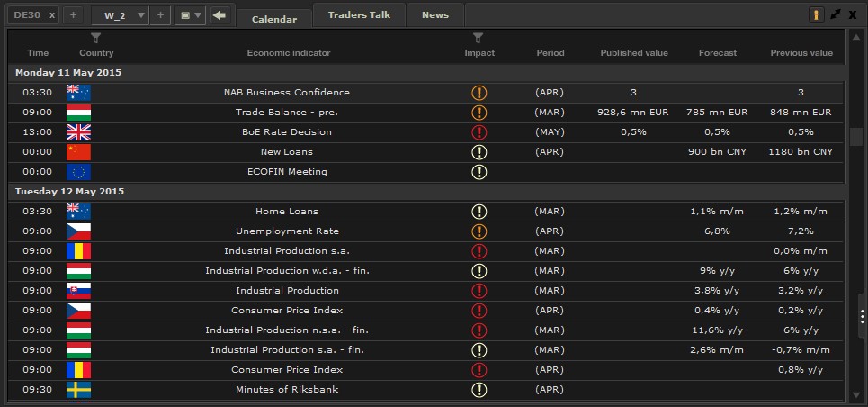Open the News tab
Screen dimensions: 868x407
point(435,15)
